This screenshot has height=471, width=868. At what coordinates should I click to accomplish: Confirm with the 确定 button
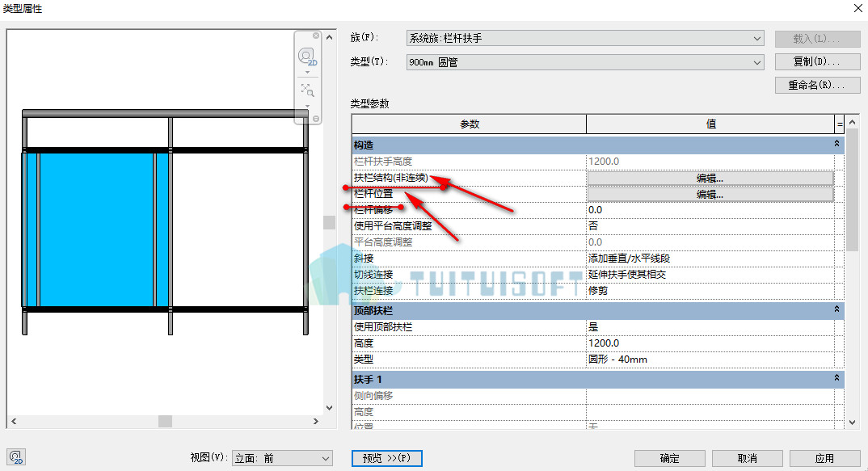pos(670,458)
